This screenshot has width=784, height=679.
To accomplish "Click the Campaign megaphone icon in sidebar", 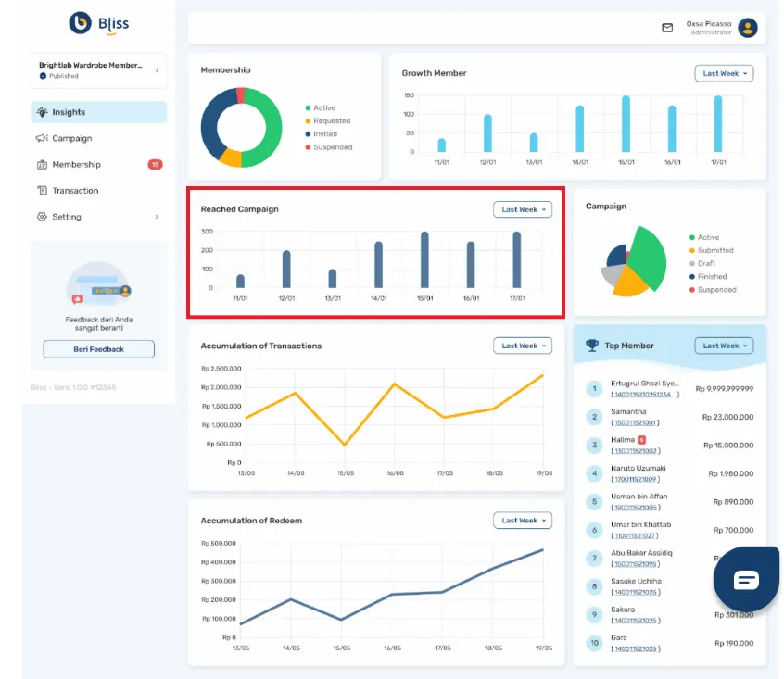I will coord(42,139).
